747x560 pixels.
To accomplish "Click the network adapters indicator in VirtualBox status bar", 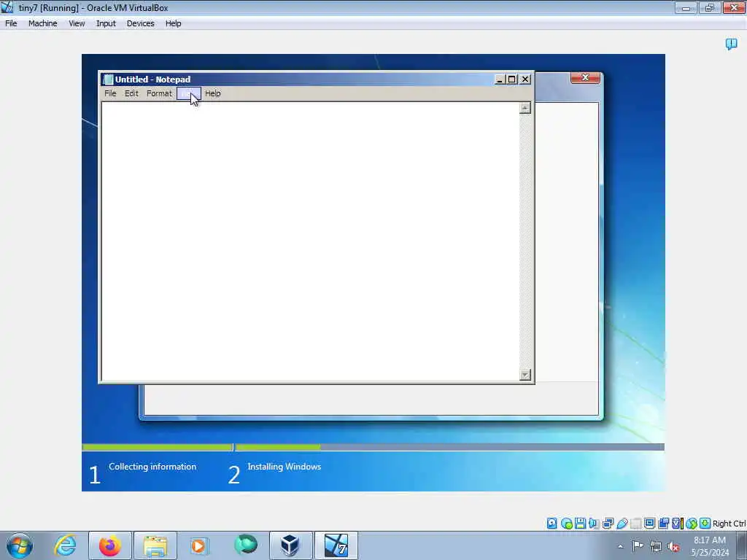I will (608, 524).
